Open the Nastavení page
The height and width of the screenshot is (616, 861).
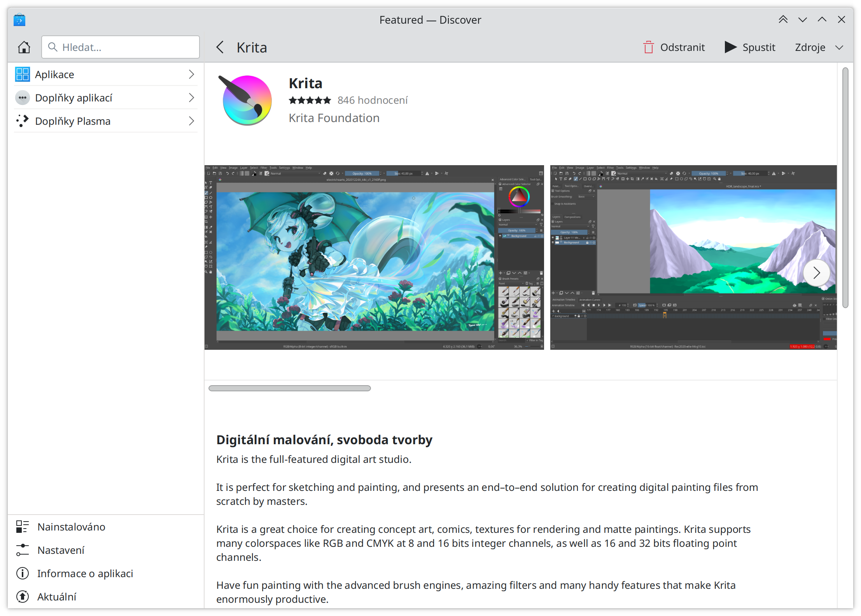tap(105, 550)
